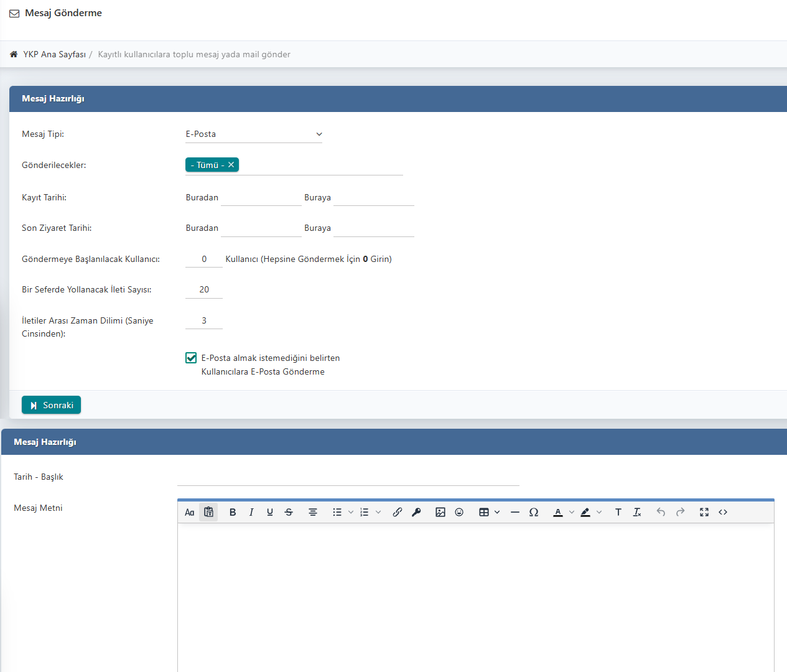Click the Tarih - Başlık input field
Image resolution: width=787 pixels, height=672 pixels.
click(x=348, y=477)
